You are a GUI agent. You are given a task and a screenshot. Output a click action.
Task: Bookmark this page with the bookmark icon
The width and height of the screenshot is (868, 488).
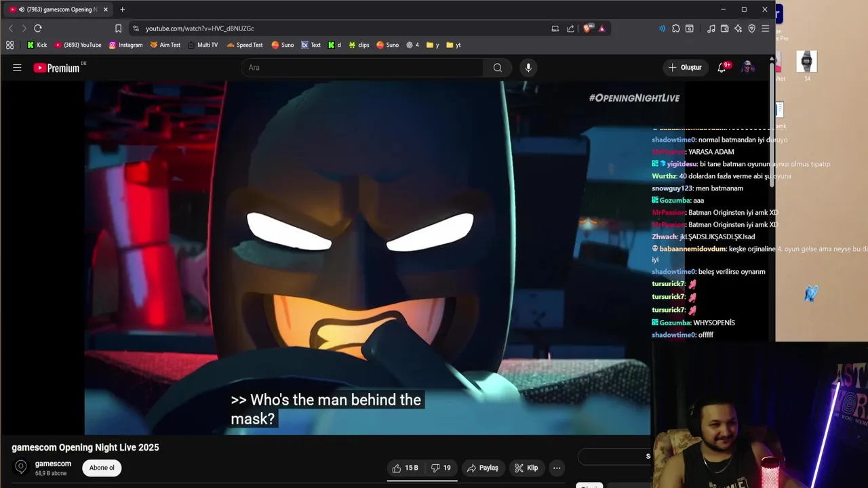point(118,28)
